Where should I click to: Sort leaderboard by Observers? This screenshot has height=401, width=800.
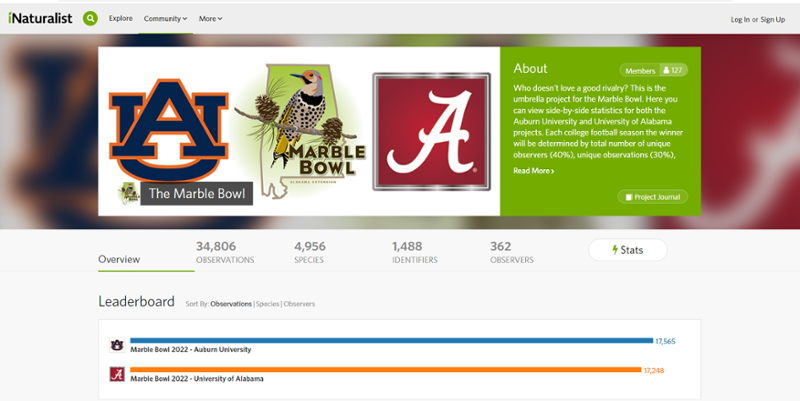[x=300, y=303]
